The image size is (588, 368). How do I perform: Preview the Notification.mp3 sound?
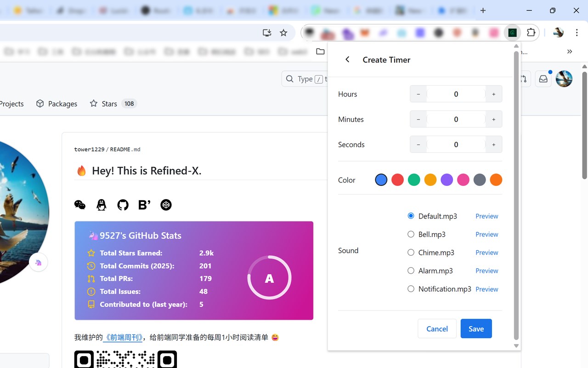(x=487, y=289)
